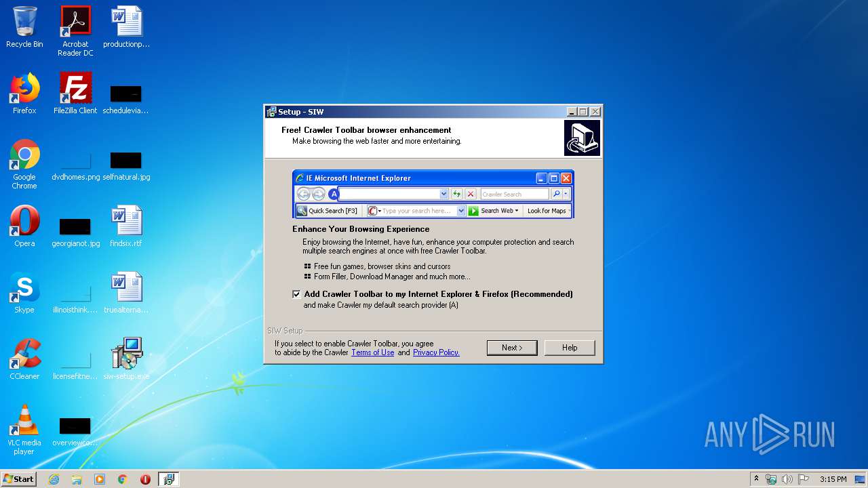868x488 pixels.
Task: Open Acrobat Reader DC shortcut
Action: pyautogui.click(x=75, y=31)
